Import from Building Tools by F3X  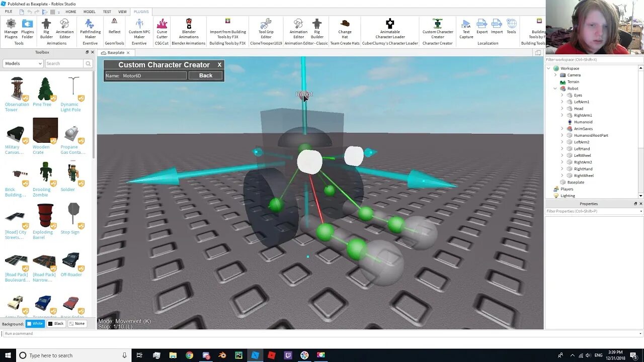pos(228,29)
